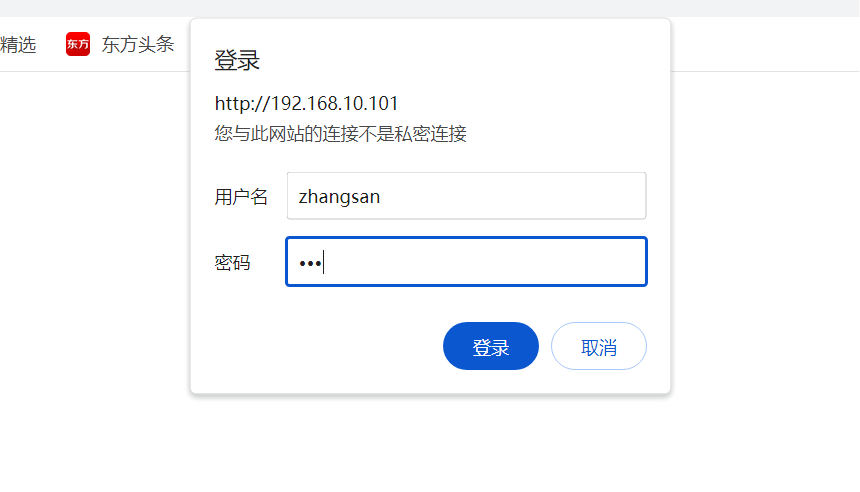Image resolution: width=860 pixels, height=492 pixels.
Task: Click the 您与此网站的连接不是私密连接 warning text
Action: point(341,133)
